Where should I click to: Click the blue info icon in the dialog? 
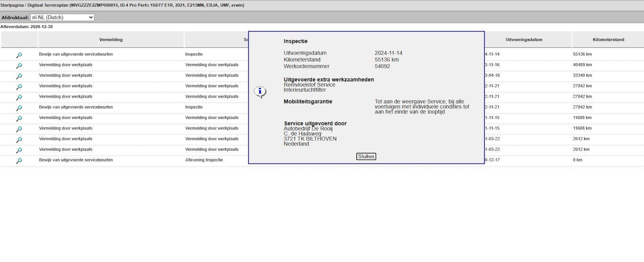point(260,91)
